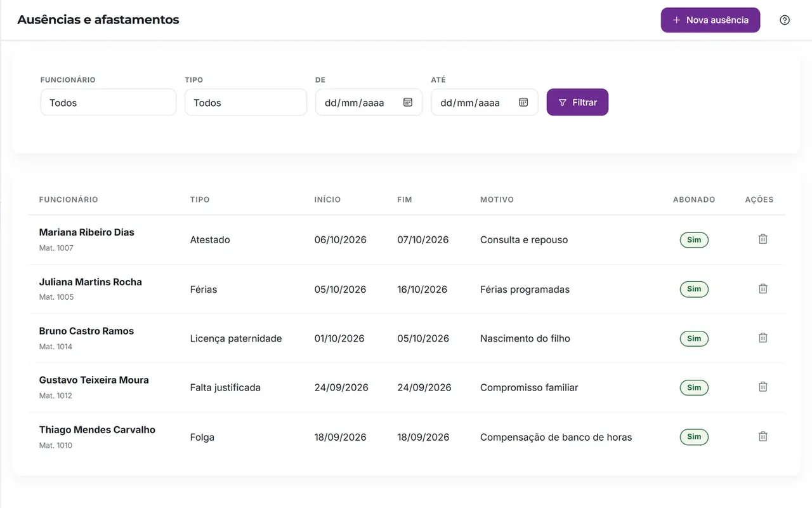Screen dimensions: 812x508
Task: Delete Juliana Martins Rocha's absence
Action: tap(763, 288)
